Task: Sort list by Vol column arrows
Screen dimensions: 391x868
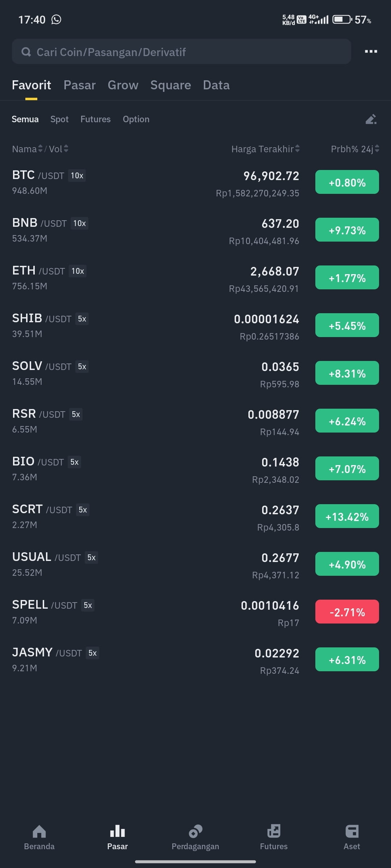Action: click(66, 149)
